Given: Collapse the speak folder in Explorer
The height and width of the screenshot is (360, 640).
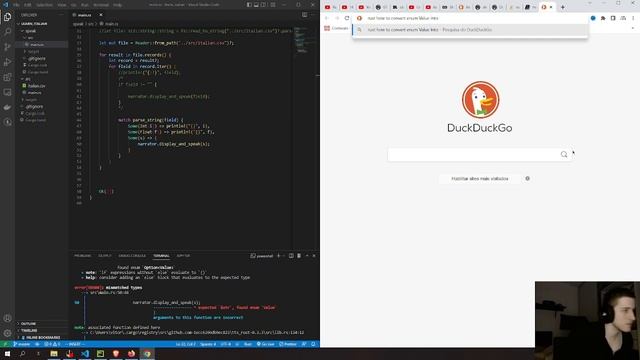Looking at the screenshot, I should pyautogui.click(x=30, y=31).
